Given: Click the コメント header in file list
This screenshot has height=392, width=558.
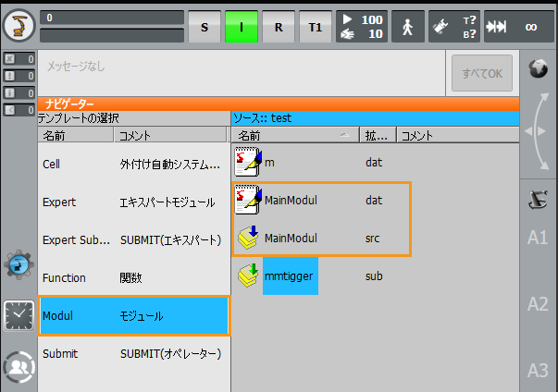Looking at the screenshot, I should [x=458, y=135].
